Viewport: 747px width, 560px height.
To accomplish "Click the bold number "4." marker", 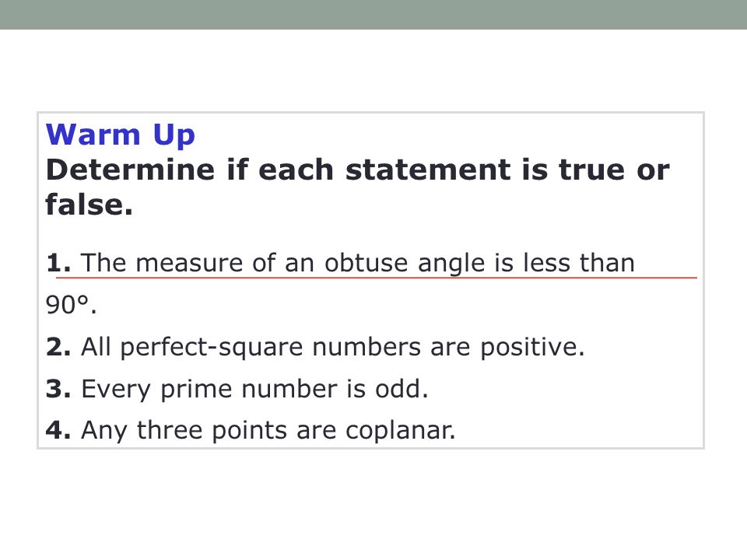I will (58, 430).
